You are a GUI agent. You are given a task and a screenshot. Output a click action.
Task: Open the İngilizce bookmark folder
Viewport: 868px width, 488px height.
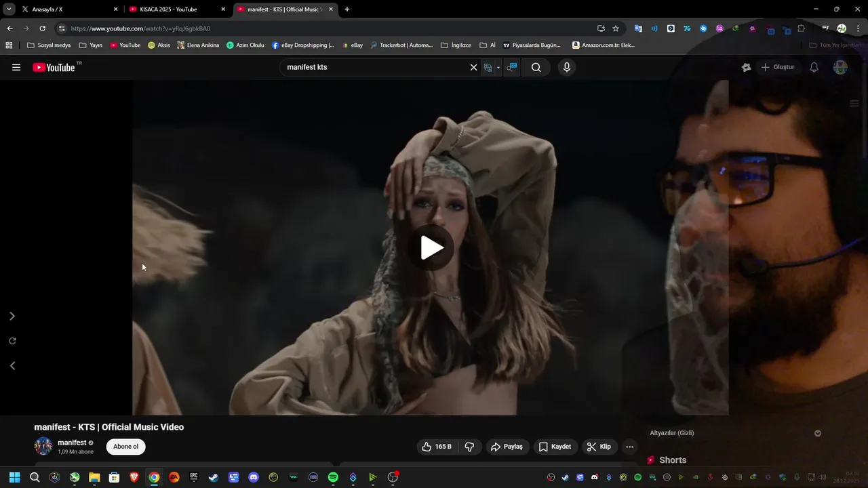pos(456,45)
